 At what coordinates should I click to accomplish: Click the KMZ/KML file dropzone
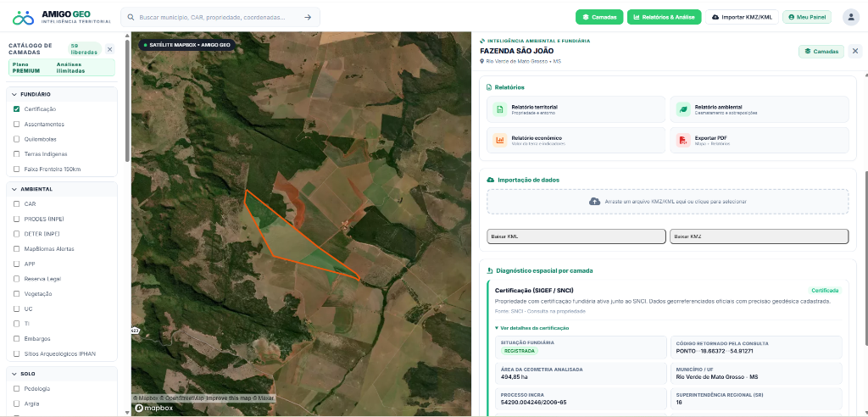[668, 202]
